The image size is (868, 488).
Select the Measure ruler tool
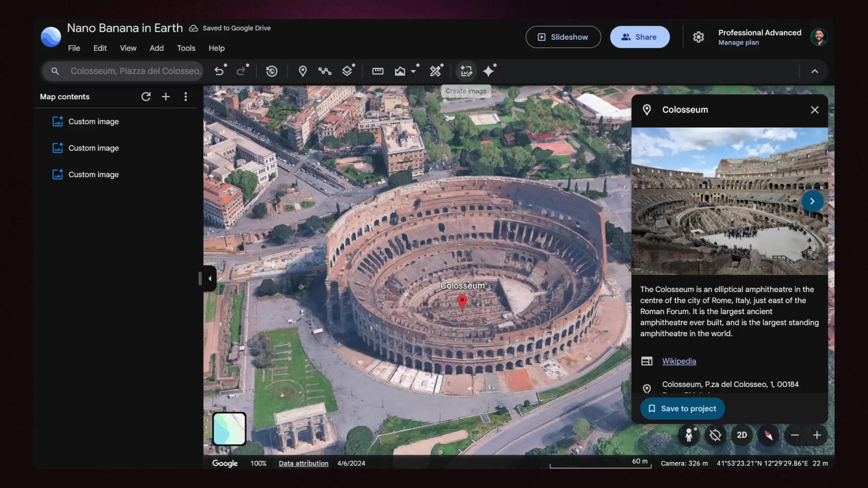pyautogui.click(x=378, y=71)
